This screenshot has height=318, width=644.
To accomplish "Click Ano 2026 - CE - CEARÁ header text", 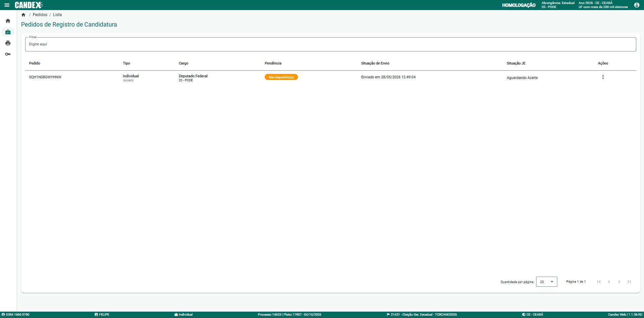I will coord(595,3).
